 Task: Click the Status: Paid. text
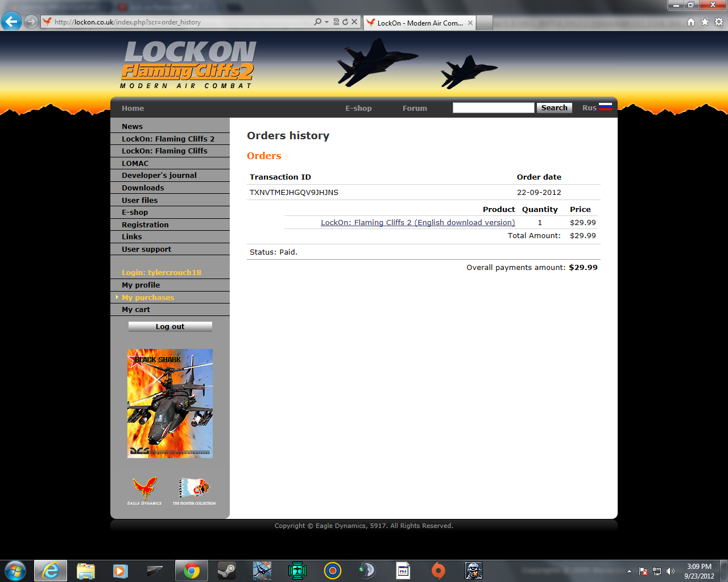(274, 252)
